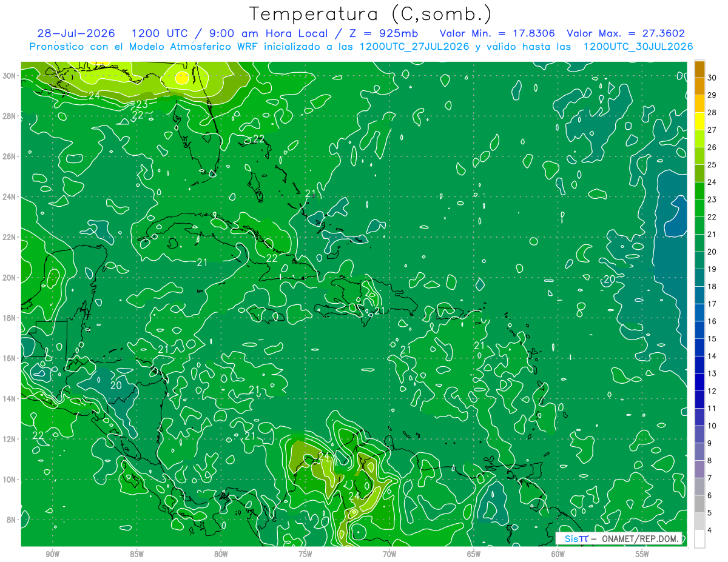Image resolution: width=728 pixels, height=562 pixels.
Task: Click the '10N' latitude label
Action: tap(10, 480)
